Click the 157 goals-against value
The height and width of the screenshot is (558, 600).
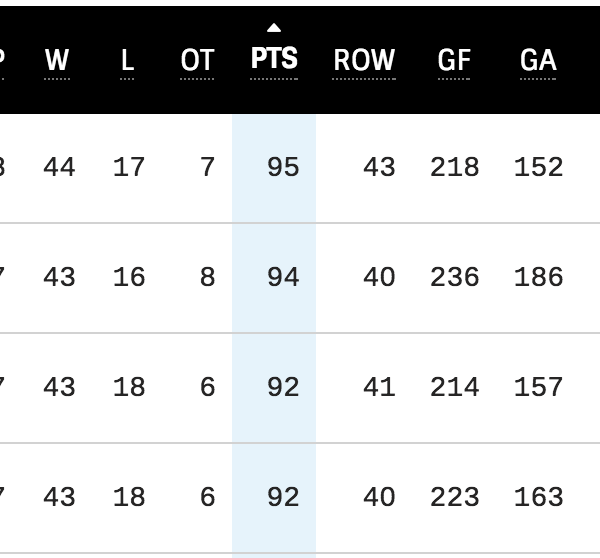click(x=538, y=387)
